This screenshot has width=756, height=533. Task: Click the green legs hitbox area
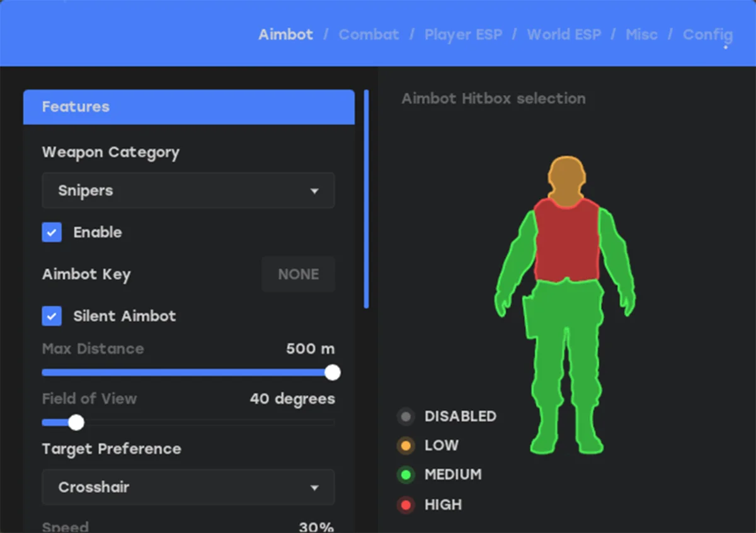coord(566,365)
